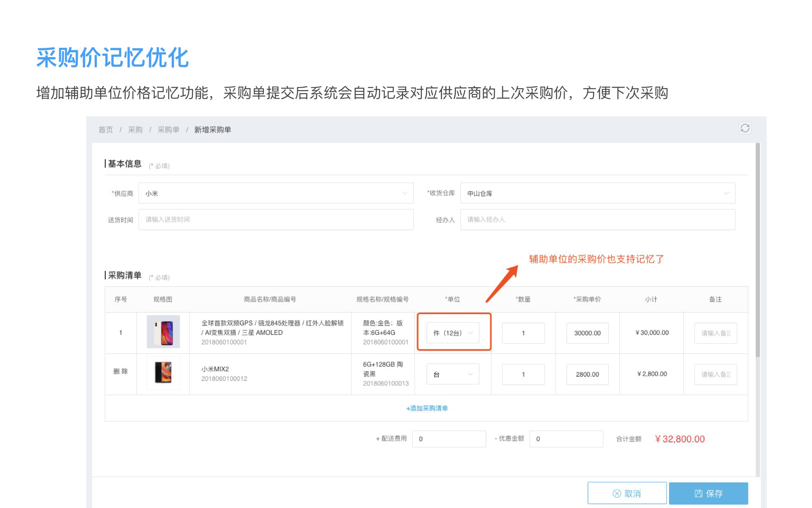The width and height of the screenshot is (812, 508).
Task: Open the 收货仓库 warehouse dropdown
Action: point(597,193)
